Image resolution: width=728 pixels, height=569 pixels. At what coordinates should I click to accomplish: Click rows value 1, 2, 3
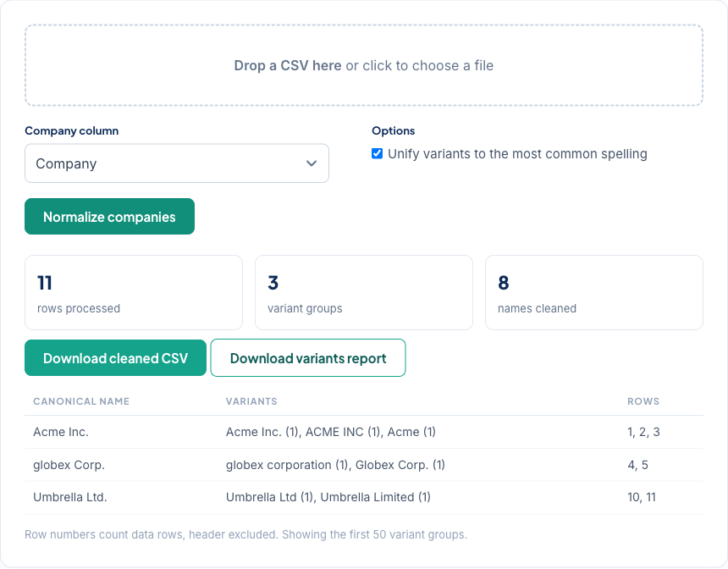click(x=643, y=432)
